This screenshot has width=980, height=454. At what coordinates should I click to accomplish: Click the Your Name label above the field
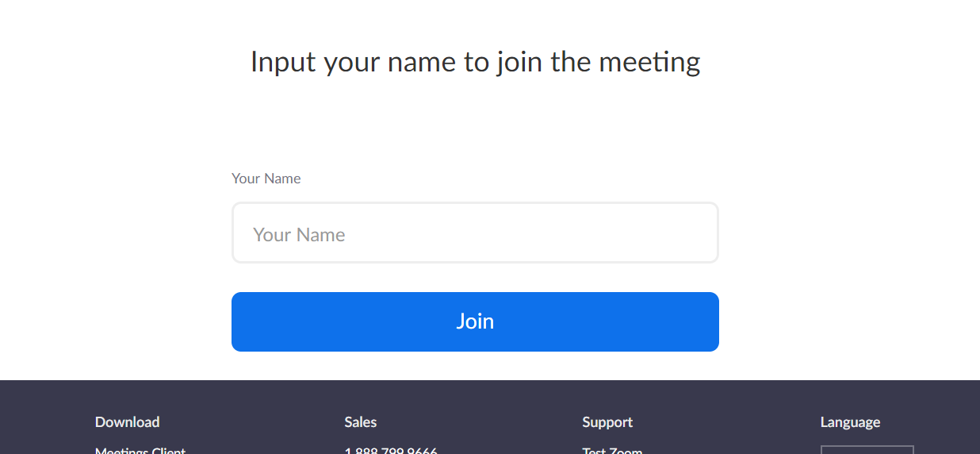point(266,179)
